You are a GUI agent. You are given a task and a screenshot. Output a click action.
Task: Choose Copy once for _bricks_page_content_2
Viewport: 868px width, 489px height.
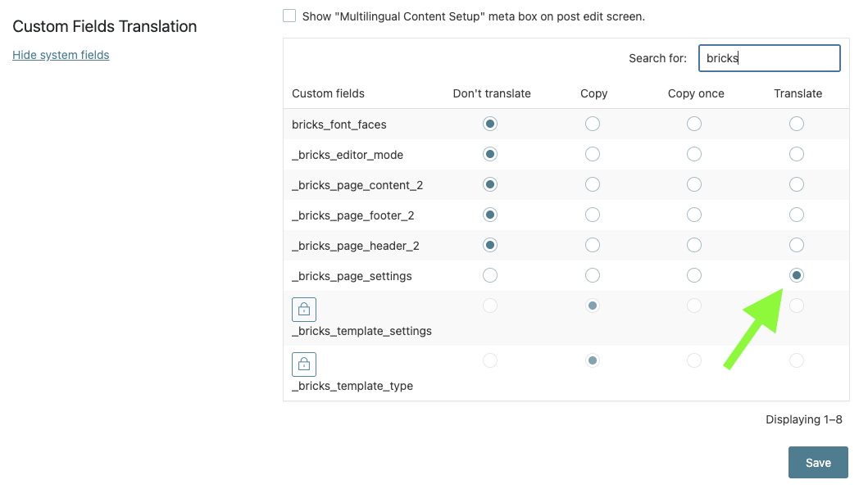(x=694, y=185)
